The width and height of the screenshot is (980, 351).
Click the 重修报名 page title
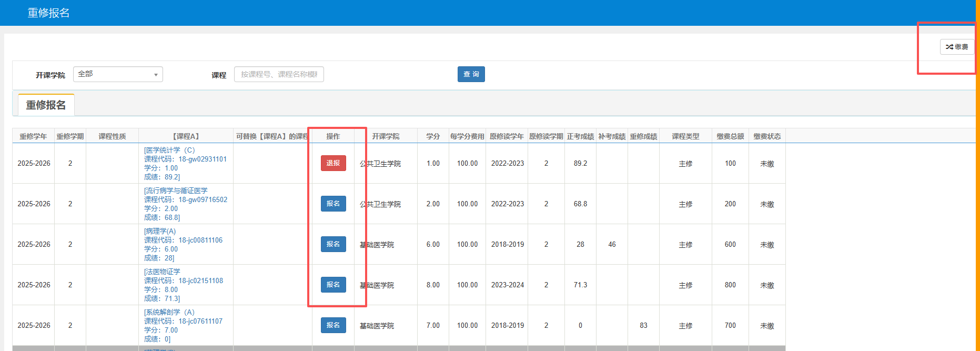pos(48,13)
